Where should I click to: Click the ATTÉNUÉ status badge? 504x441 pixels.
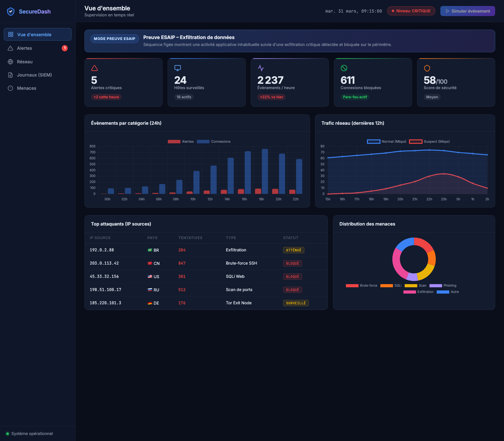click(294, 250)
